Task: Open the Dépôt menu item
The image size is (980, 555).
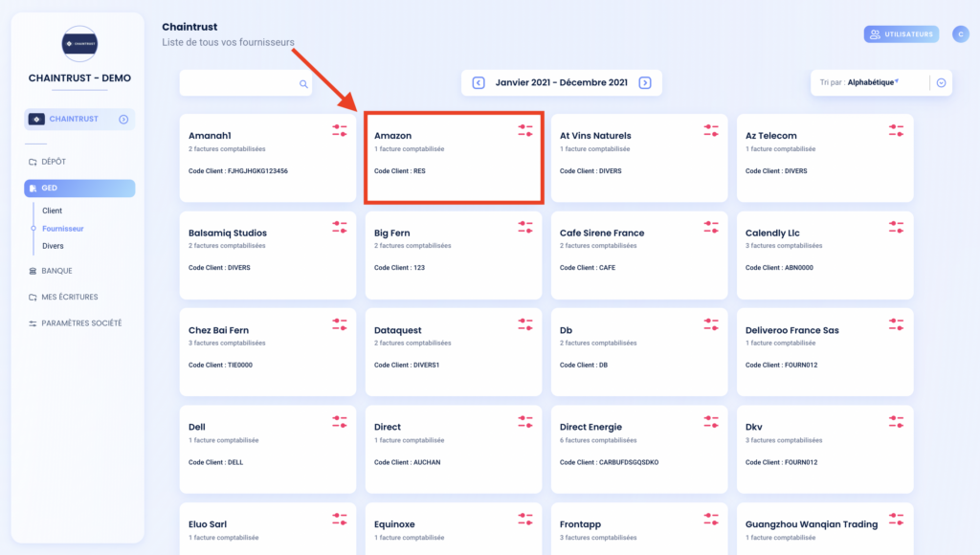Action: (48, 162)
